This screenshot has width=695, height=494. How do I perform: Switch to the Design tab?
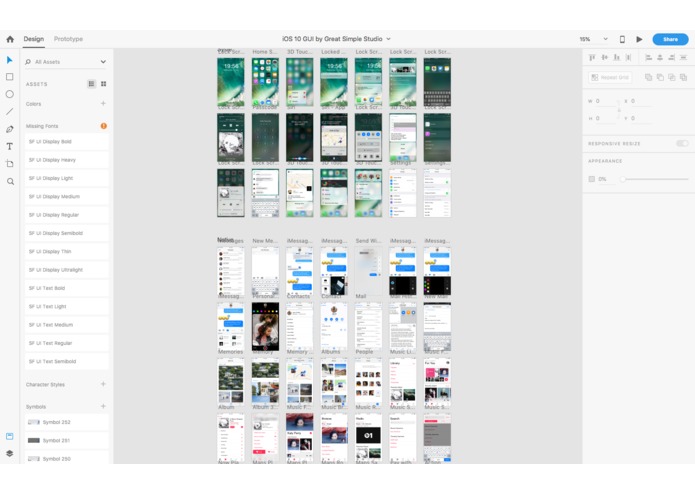coord(34,39)
